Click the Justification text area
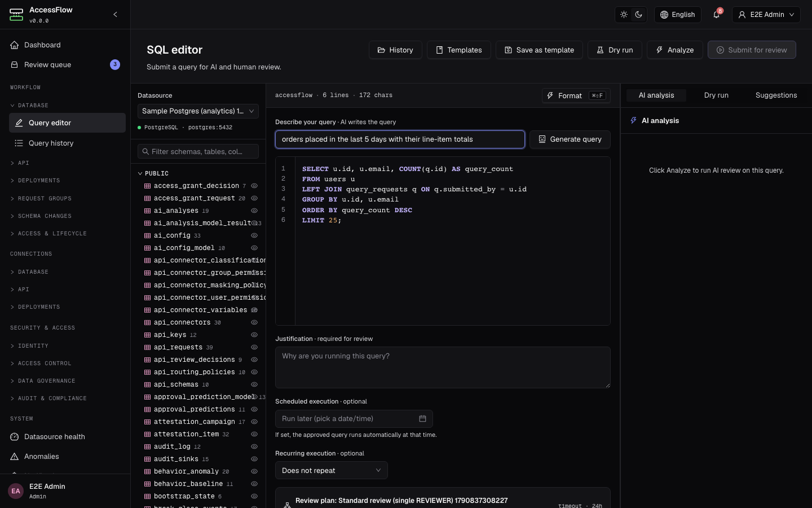The height and width of the screenshot is (508, 812). point(443,367)
